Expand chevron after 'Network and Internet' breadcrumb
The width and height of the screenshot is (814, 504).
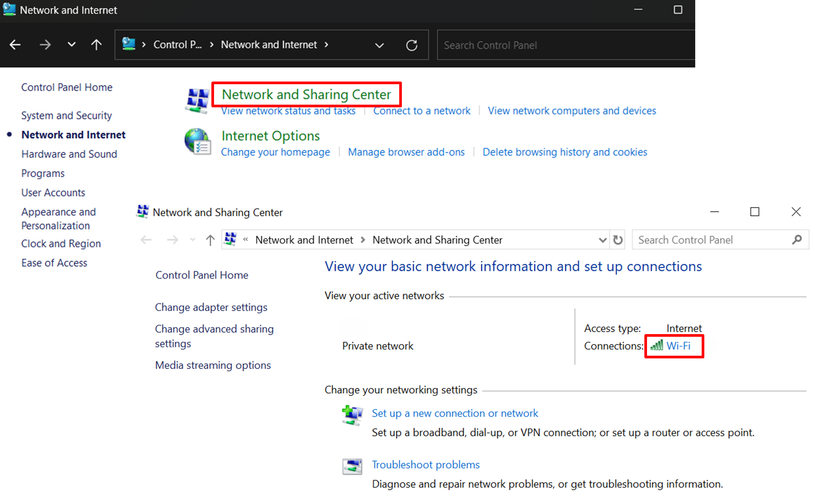tap(326, 45)
